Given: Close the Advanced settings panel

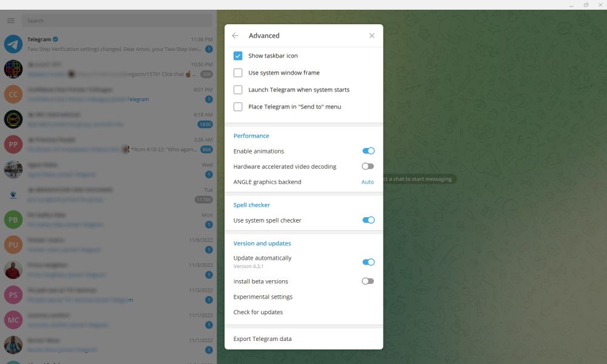Looking at the screenshot, I should (x=371, y=35).
